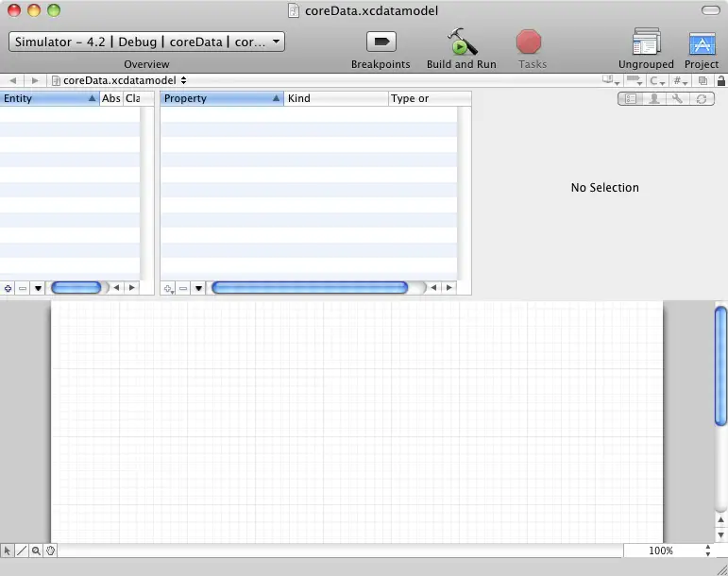Click the coreData.xcdatamodel title document icon
This screenshot has height=576, width=728.
tap(294, 10)
